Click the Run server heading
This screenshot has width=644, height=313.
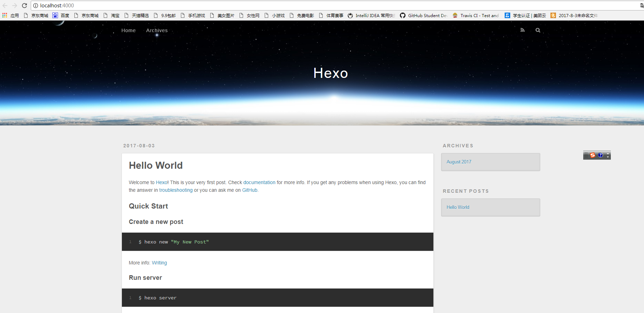click(x=145, y=278)
